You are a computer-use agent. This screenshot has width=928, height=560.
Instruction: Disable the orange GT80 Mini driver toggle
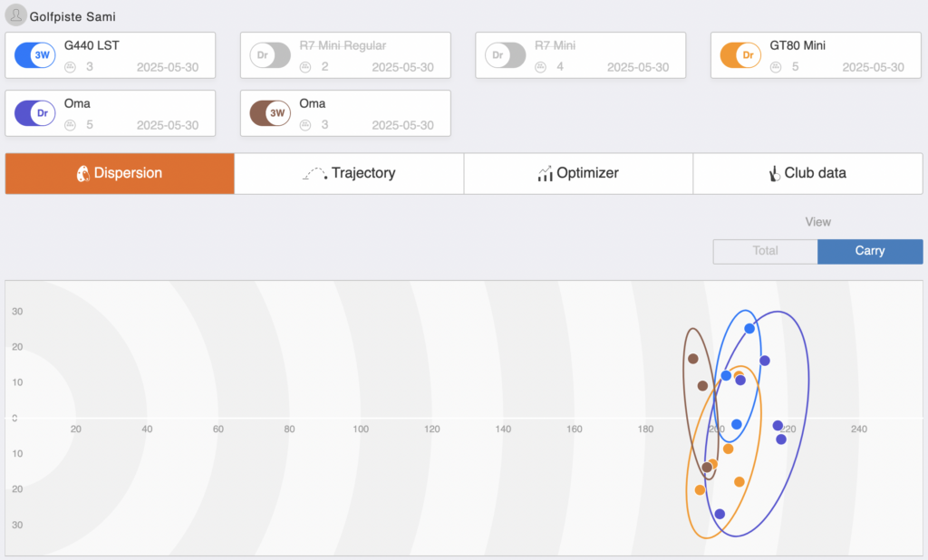click(740, 55)
